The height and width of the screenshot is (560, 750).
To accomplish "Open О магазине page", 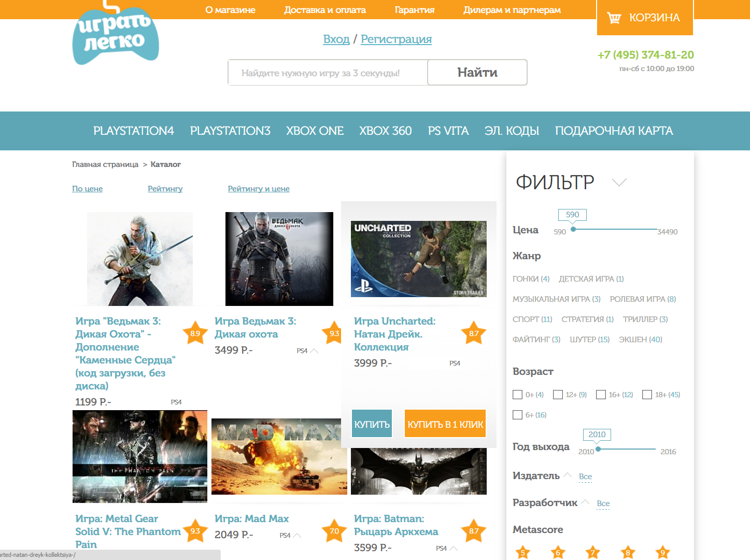I will coord(230,10).
